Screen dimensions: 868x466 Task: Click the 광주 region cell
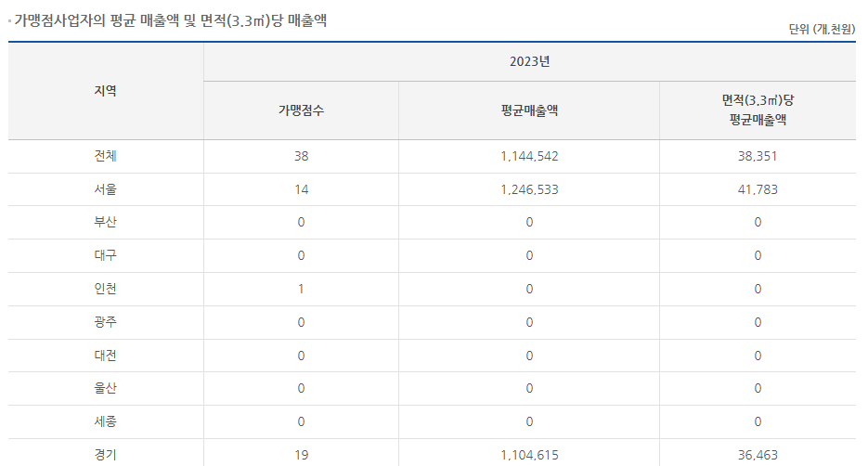(105, 322)
